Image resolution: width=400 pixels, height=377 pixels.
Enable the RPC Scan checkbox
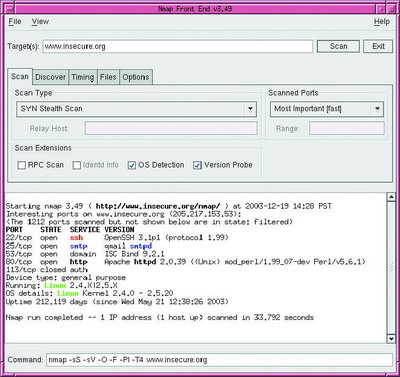click(x=22, y=165)
